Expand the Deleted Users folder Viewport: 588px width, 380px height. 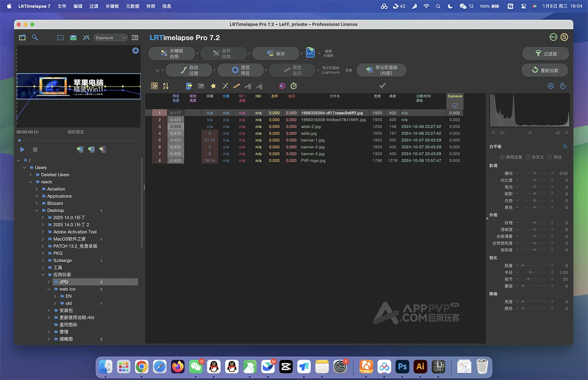pyautogui.click(x=30, y=175)
